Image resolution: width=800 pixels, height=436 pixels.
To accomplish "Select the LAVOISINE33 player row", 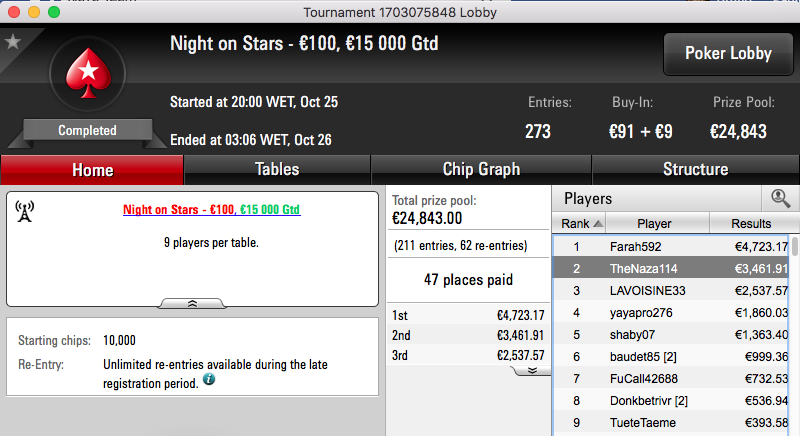I will [671, 291].
